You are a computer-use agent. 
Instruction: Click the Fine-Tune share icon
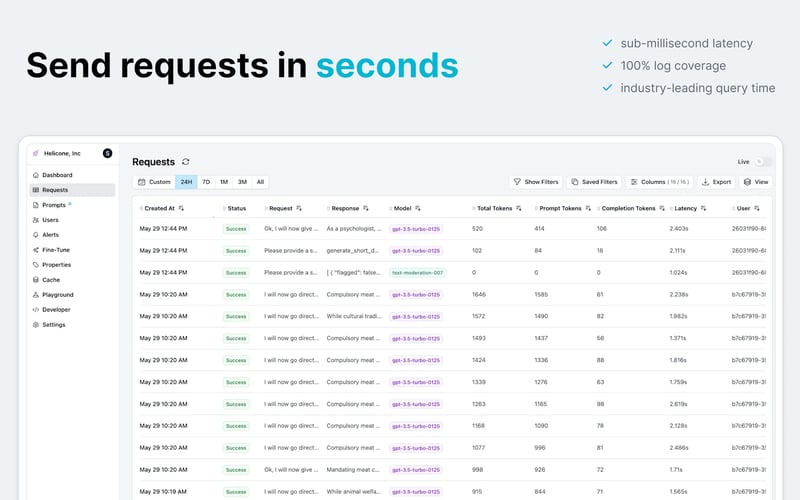36,249
